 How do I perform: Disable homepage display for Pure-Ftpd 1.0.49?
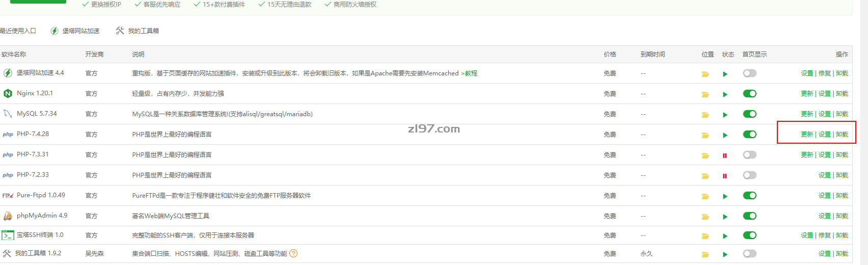(749, 195)
